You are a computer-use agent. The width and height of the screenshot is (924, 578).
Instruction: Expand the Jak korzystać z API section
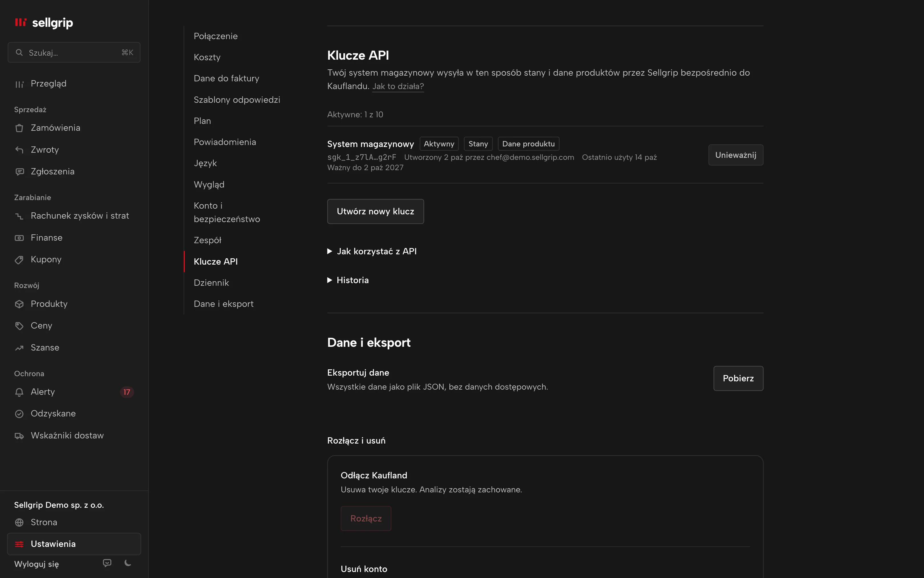click(x=372, y=251)
